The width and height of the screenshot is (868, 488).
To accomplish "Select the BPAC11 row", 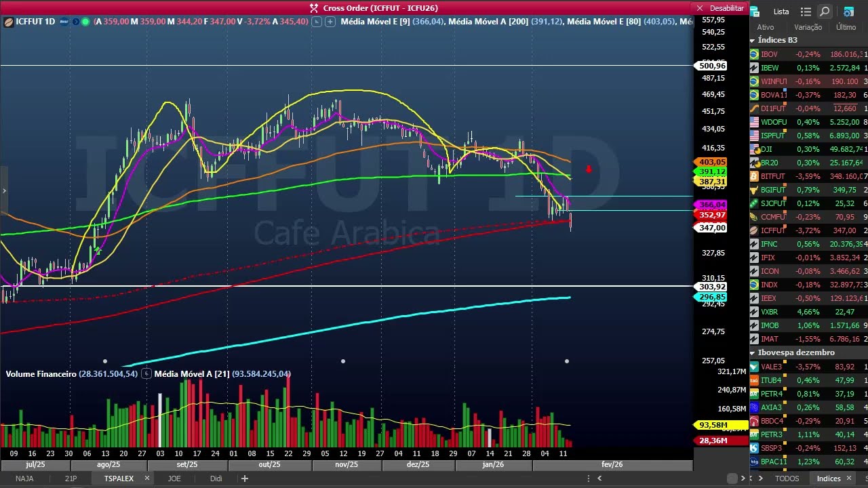I will click(808, 462).
